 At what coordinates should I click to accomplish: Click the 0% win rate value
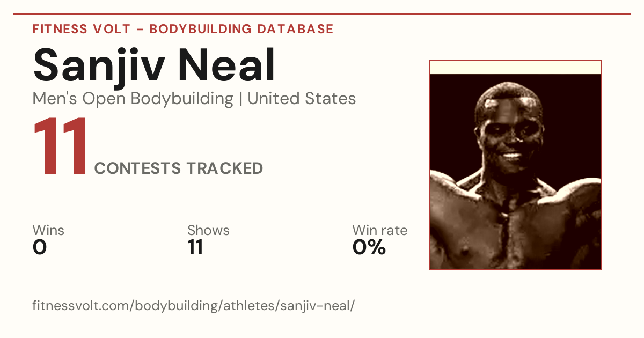369,247
